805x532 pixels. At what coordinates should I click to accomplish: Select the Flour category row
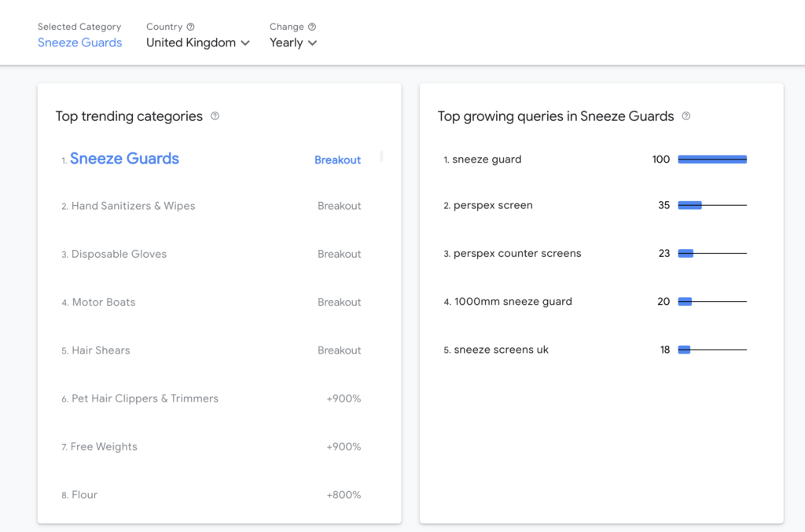[x=84, y=495]
